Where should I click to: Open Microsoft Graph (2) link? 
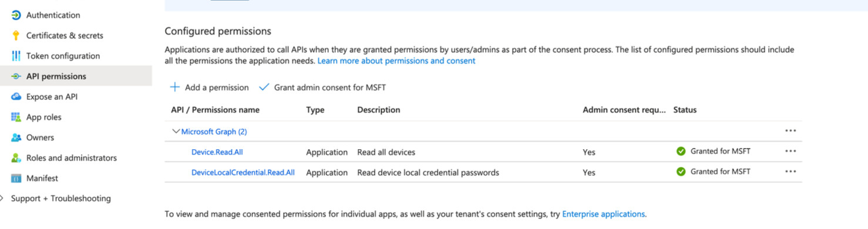click(214, 132)
